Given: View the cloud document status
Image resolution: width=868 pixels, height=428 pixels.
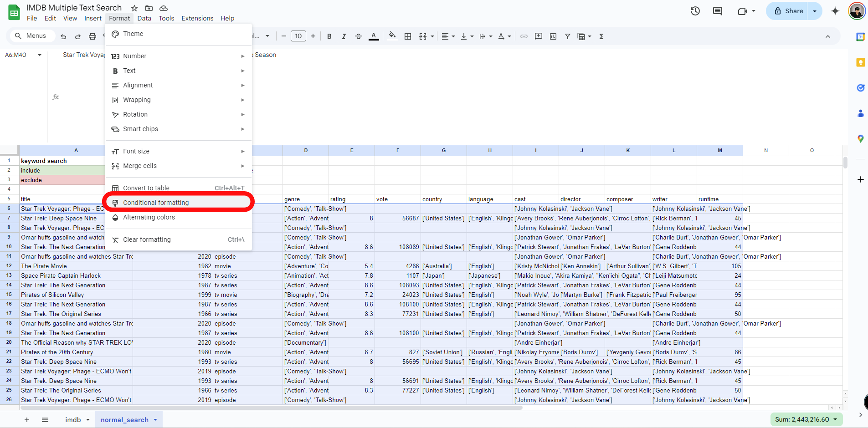Looking at the screenshot, I should 164,8.
